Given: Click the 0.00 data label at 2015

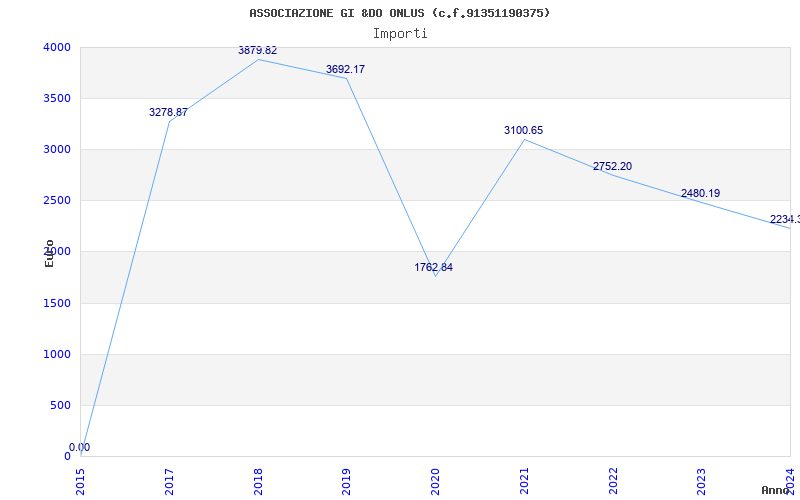Looking at the screenshot, I should tap(80, 447).
